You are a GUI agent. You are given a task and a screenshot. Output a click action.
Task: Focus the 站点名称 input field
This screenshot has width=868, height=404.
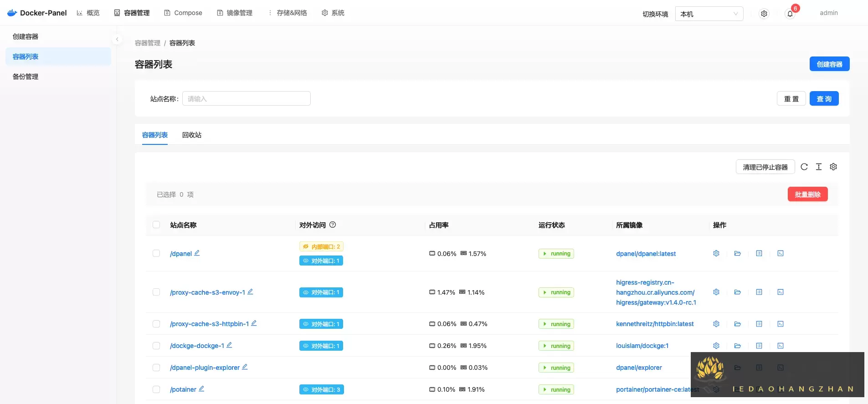247,98
